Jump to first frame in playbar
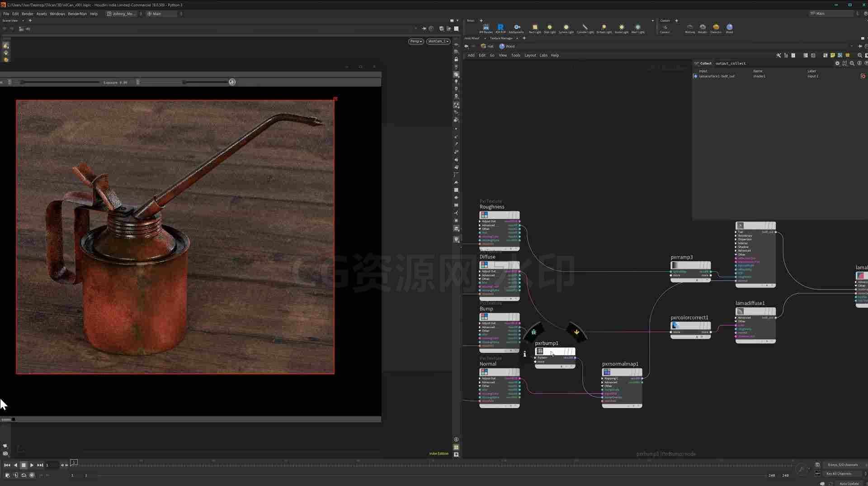 pyautogui.click(x=7, y=465)
